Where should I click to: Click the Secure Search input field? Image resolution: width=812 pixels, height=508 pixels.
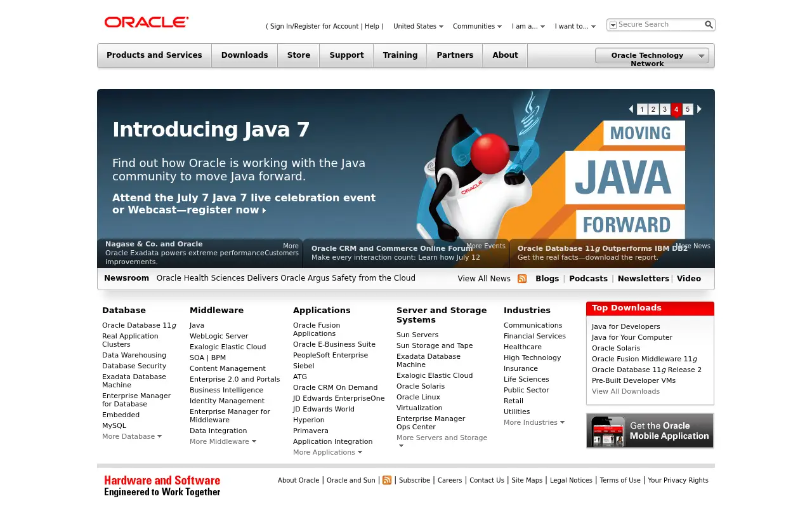[x=660, y=25]
